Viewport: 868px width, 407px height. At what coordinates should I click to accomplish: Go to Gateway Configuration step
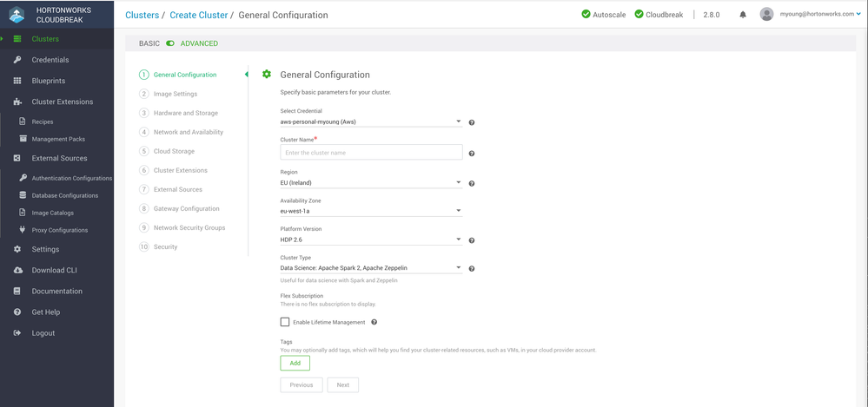187,208
